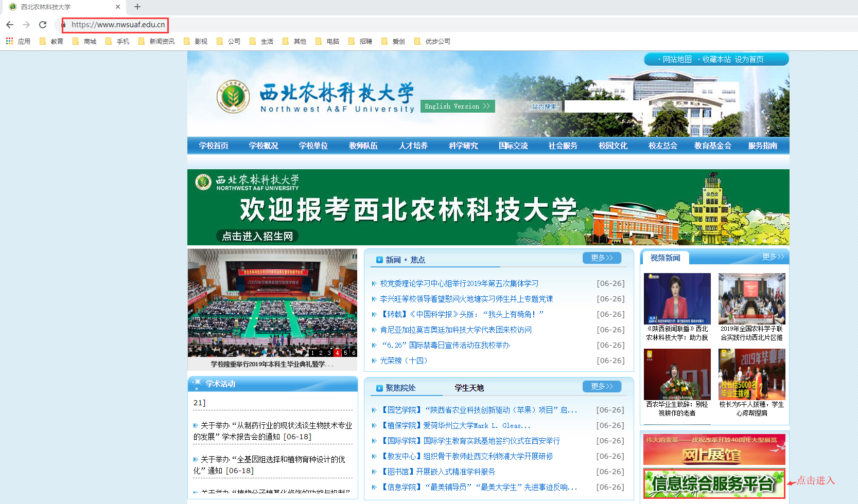
Task: Open 科学研究 in the navigation bar
Action: click(x=463, y=146)
